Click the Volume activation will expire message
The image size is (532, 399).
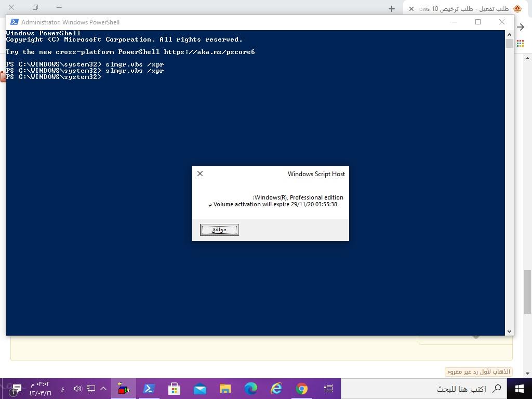click(273, 204)
